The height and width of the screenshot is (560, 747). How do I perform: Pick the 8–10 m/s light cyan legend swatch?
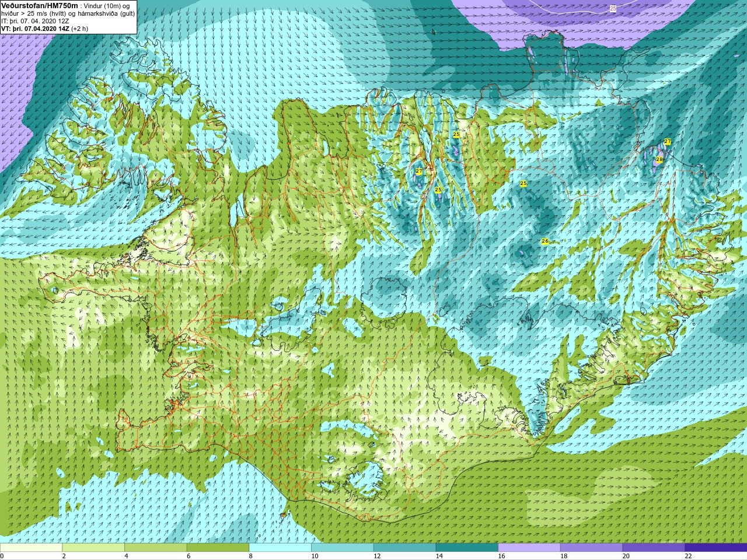(x=280, y=548)
